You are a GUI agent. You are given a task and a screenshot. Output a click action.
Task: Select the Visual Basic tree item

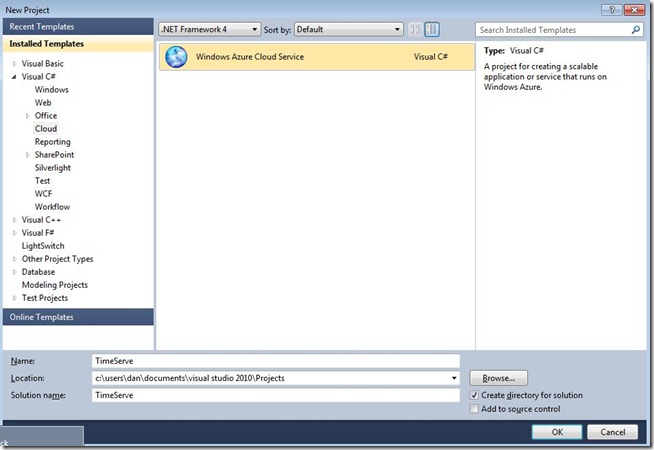click(43, 63)
